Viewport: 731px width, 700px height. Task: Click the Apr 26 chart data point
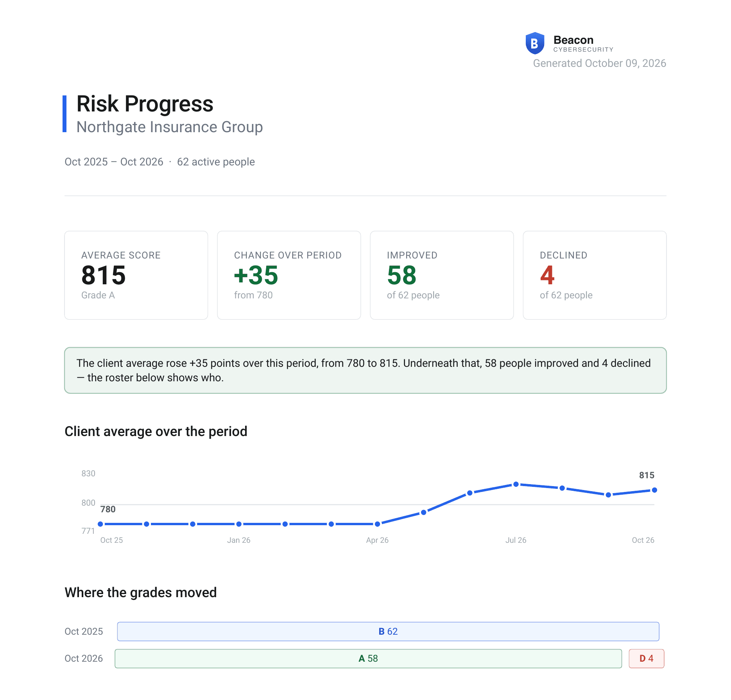(377, 524)
